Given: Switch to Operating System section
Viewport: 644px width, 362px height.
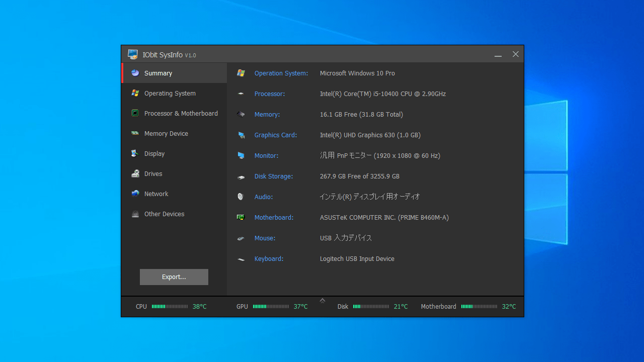Looking at the screenshot, I should pos(174,93).
